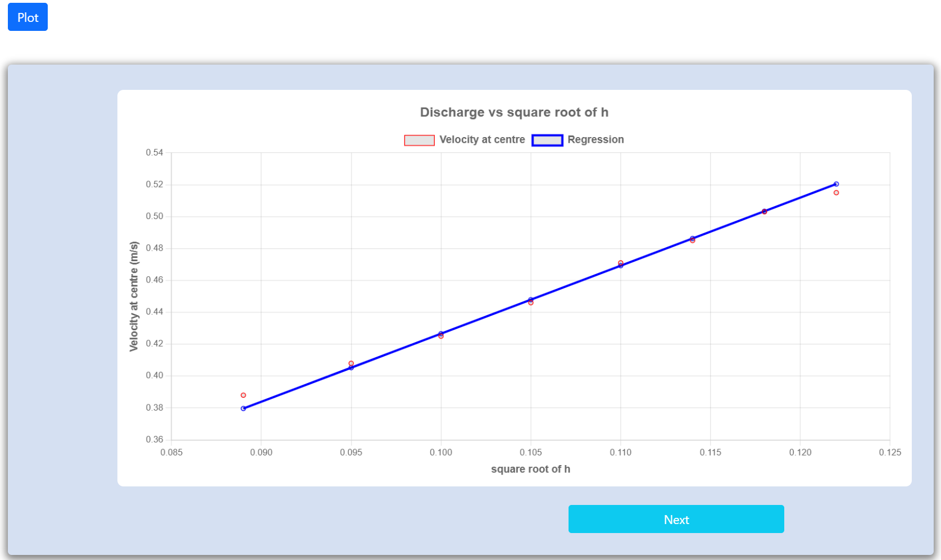Click the red Velocity at centre legend swatch
This screenshot has width=941, height=560.
(x=419, y=140)
